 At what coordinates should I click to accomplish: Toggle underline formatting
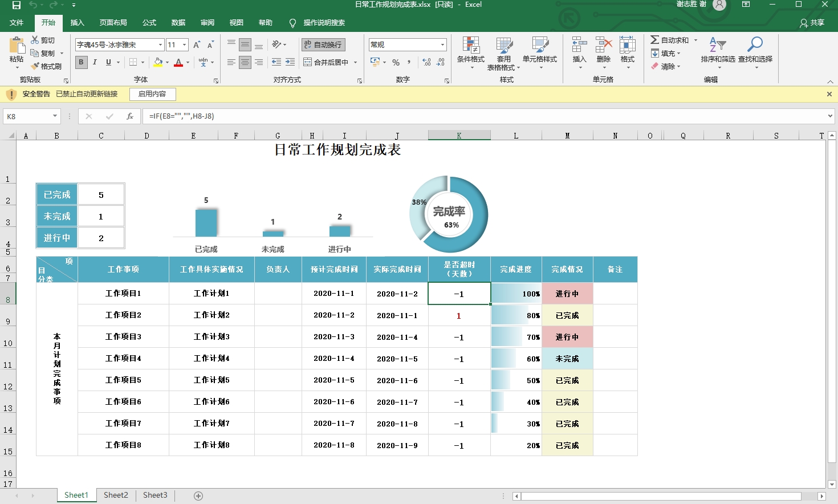108,62
